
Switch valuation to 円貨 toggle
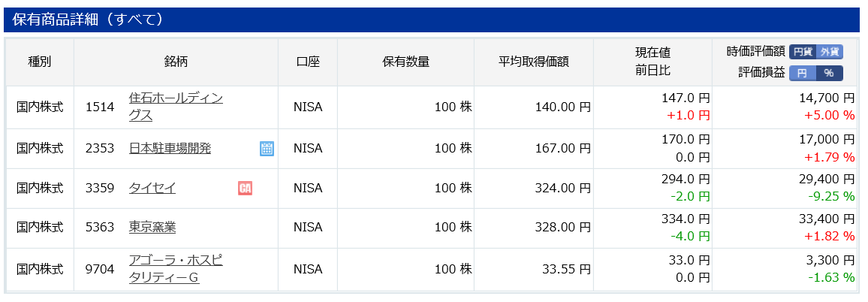coord(802,52)
